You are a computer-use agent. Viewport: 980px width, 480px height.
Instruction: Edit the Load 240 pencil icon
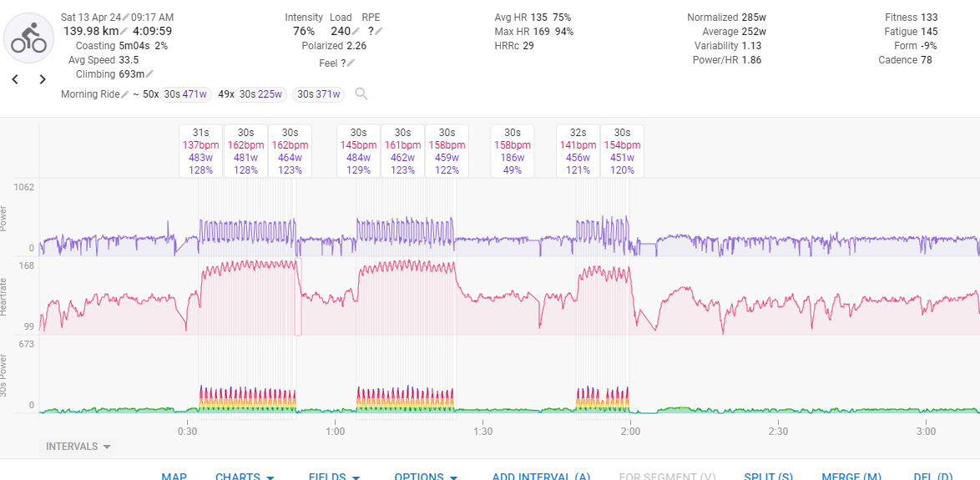click(356, 32)
